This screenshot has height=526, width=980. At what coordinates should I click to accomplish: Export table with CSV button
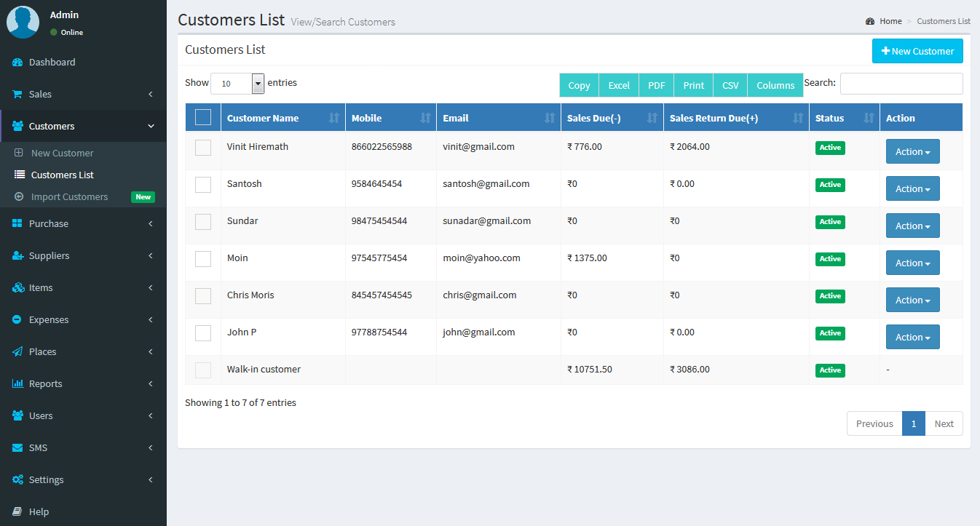730,85
